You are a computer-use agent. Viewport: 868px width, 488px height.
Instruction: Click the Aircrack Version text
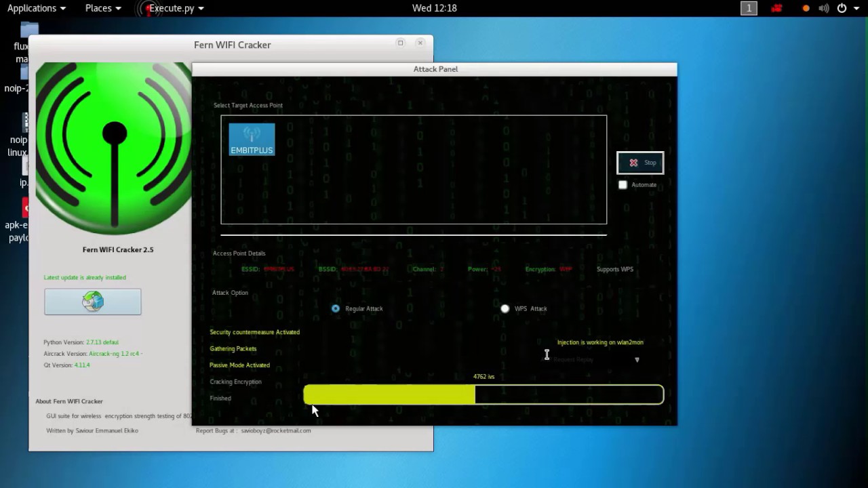point(93,354)
